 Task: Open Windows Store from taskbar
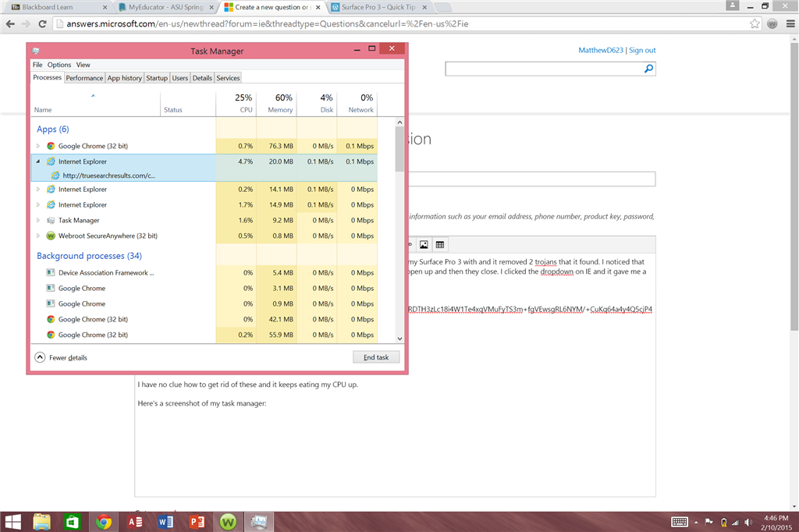pos(73,522)
